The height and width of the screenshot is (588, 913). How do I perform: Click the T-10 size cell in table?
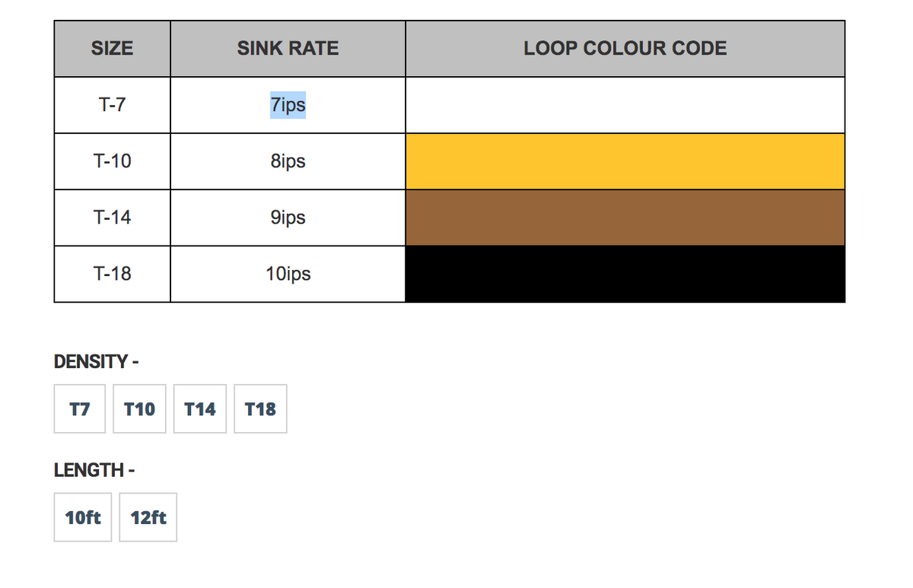112,161
